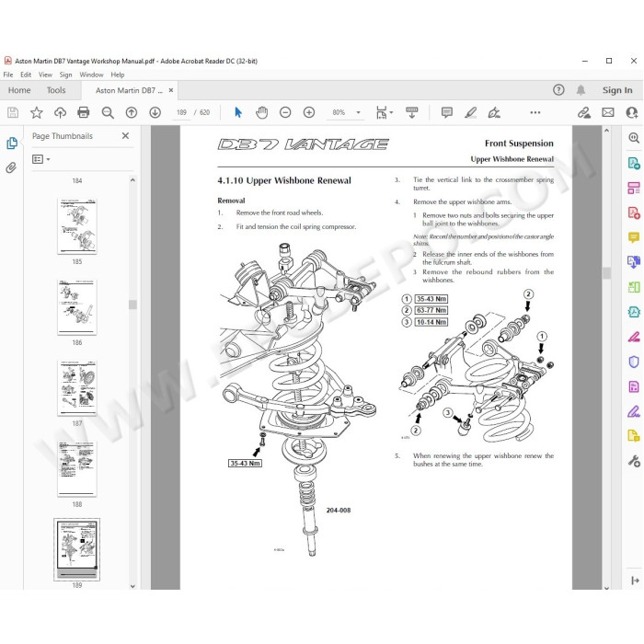Open Page Thumbnails pane icon
This screenshot has height=644, width=644.
(12, 143)
